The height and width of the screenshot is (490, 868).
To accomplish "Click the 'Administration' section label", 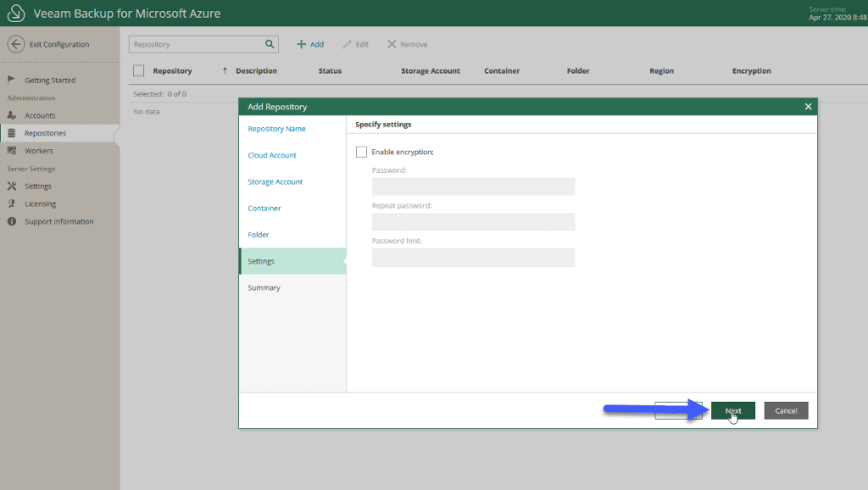I will (31, 98).
